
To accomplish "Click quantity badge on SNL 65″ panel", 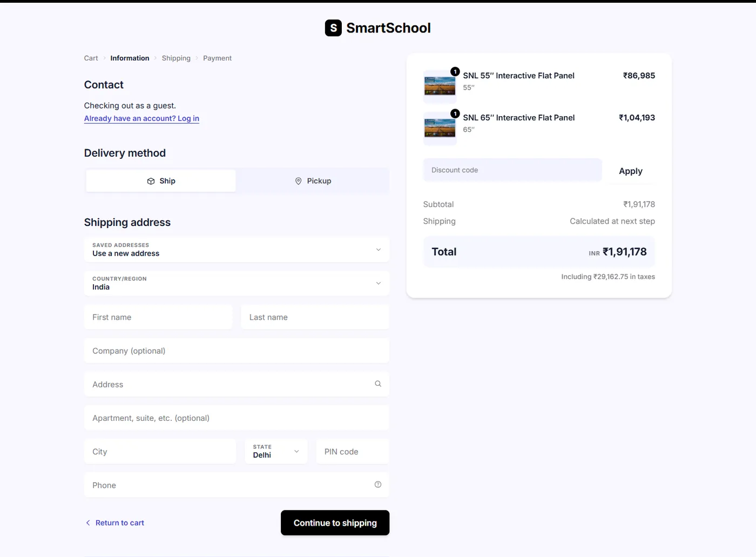I will [x=455, y=113].
